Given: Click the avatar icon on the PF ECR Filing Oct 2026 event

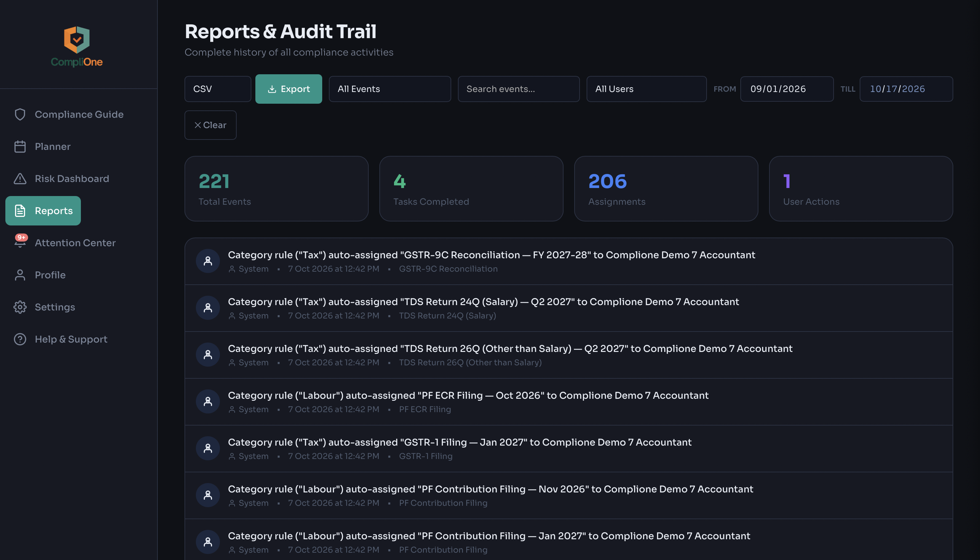Looking at the screenshot, I should [208, 401].
